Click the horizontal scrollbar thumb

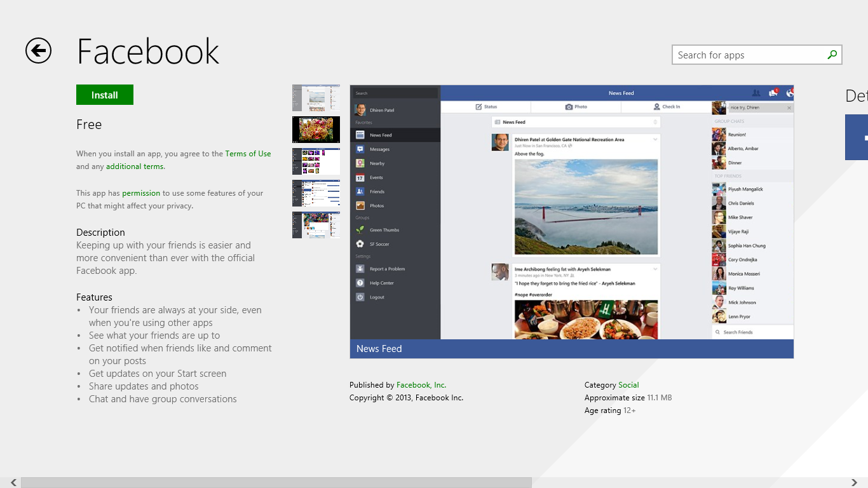pos(276,483)
